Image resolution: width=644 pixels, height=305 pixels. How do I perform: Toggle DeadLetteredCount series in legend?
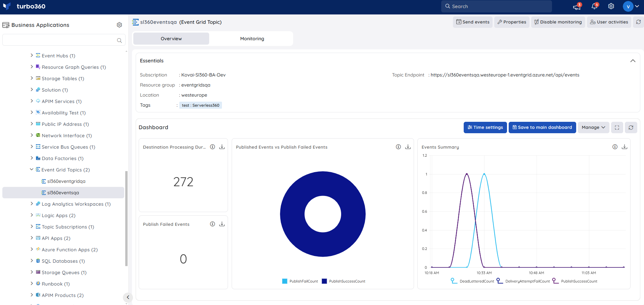click(472, 281)
